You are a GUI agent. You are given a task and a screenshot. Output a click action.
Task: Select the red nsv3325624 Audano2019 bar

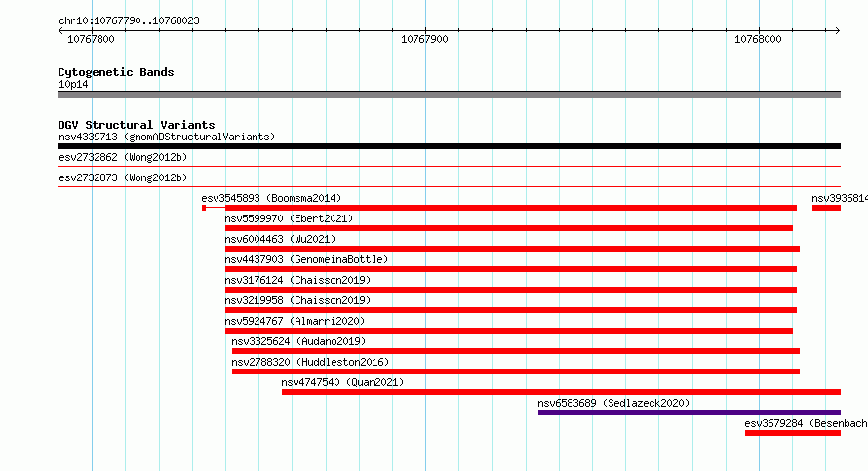click(x=516, y=351)
